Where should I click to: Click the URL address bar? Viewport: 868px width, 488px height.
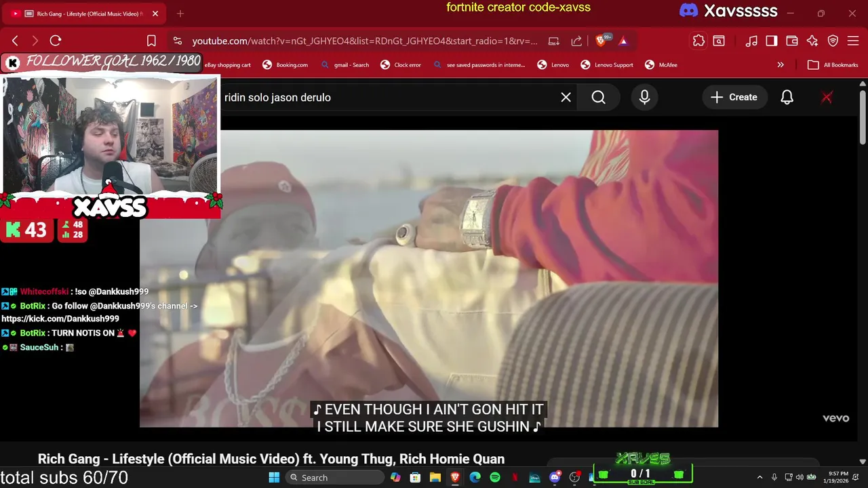(x=365, y=41)
